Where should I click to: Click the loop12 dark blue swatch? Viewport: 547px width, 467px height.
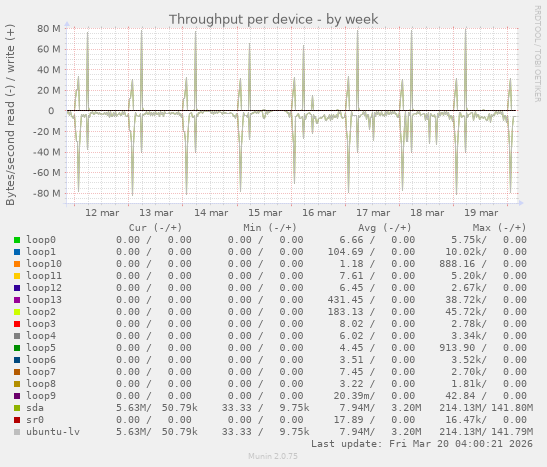tap(17, 288)
